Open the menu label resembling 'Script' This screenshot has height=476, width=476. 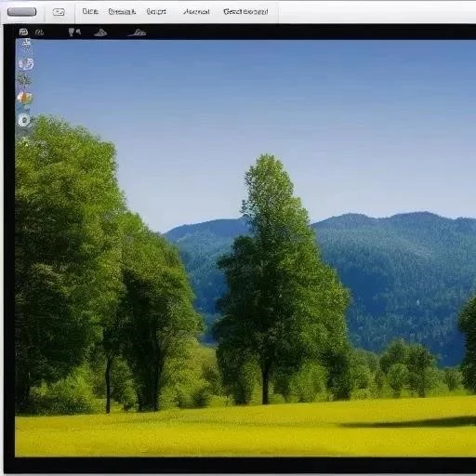[156, 12]
